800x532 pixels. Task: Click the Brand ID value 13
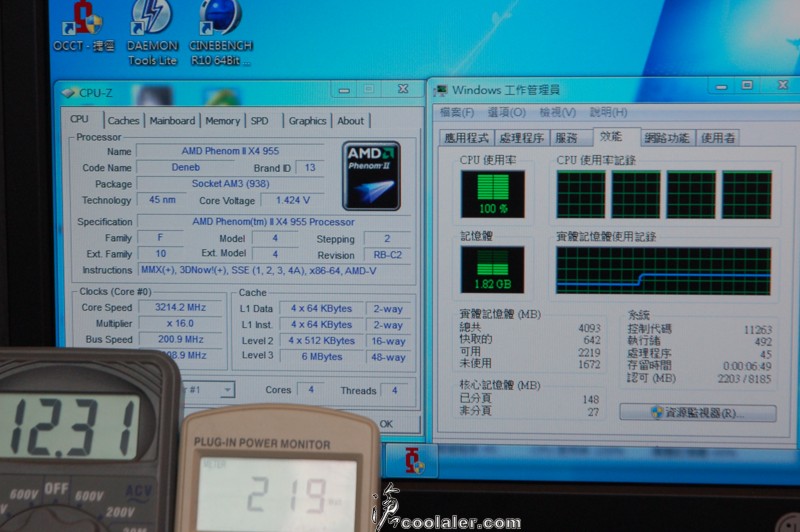(x=310, y=168)
